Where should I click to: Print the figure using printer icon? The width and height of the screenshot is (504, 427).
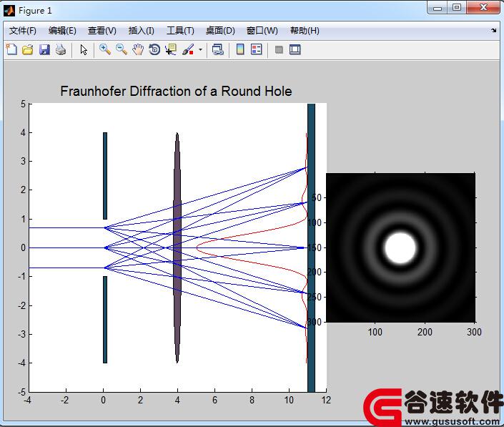[x=61, y=49]
